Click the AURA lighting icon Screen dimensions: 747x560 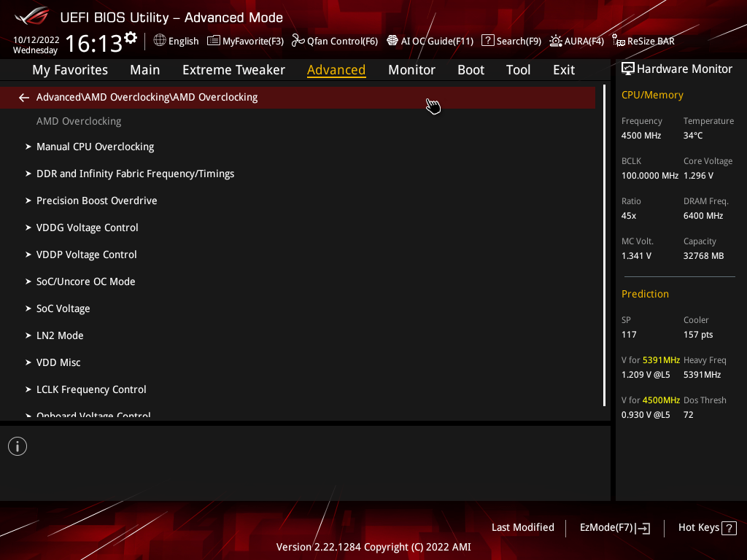pos(555,41)
